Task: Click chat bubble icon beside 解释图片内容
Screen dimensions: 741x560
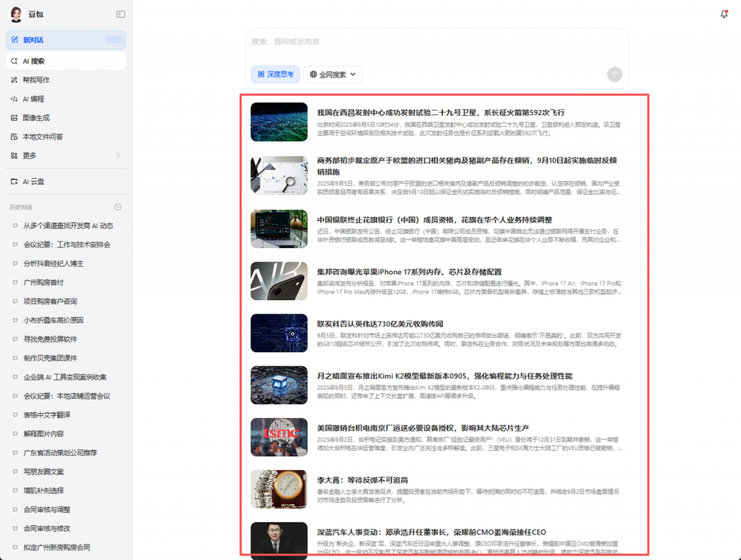Action: (x=15, y=433)
